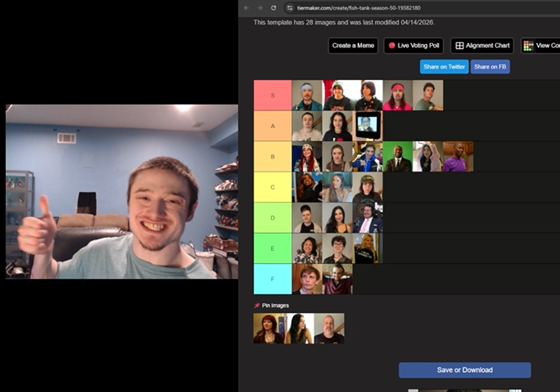
Task: Click the browser reload icon
Action: coord(273,8)
